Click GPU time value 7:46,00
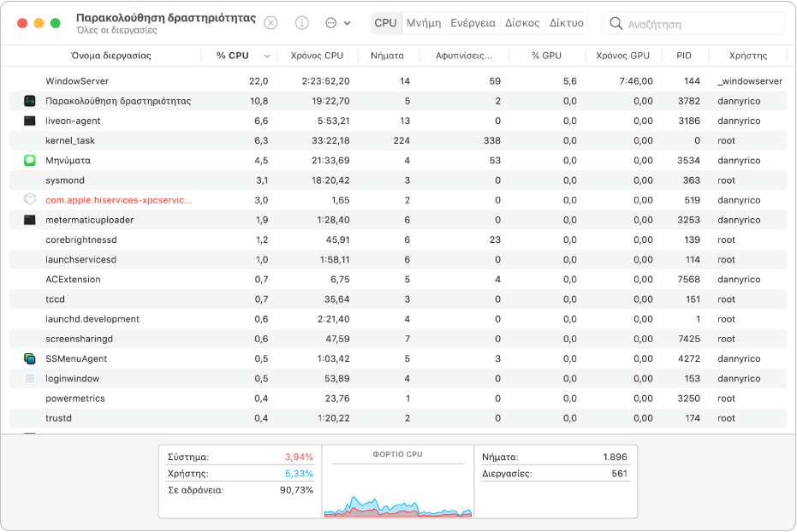The height and width of the screenshot is (532, 797). coord(636,81)
